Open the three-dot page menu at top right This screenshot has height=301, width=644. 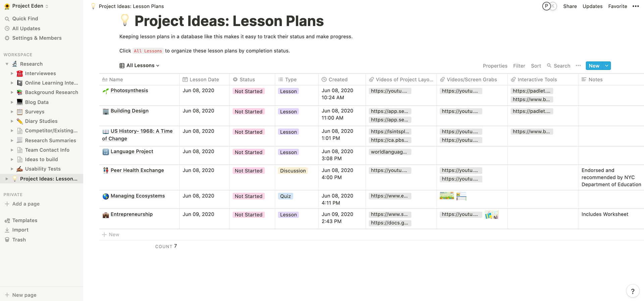pos(636,6)
